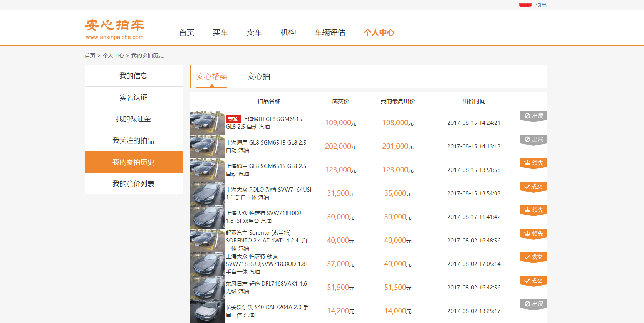Screen dimensions: 644x323
Task: Open 我的保证金 in the sidebar
Action: coord(133,119)
